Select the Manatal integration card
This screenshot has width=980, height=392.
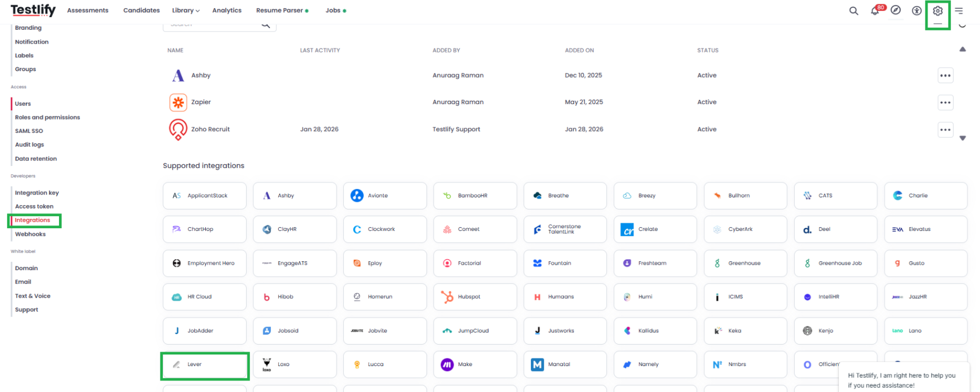tap(565, 364)
